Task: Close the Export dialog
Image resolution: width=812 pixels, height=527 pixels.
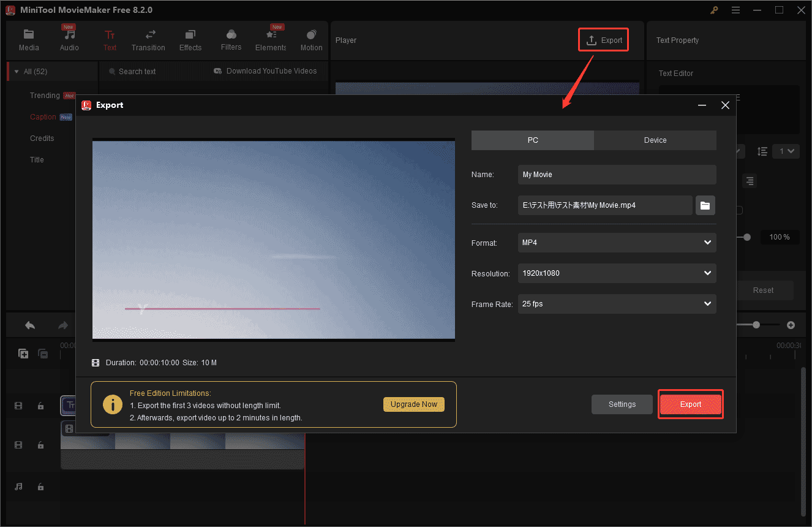Action: 725,105
